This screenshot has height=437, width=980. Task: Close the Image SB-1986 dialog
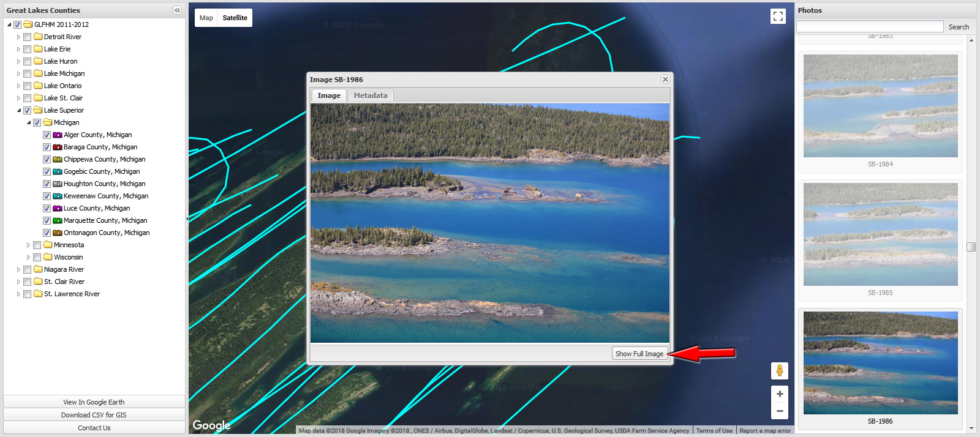pos(665,80)
